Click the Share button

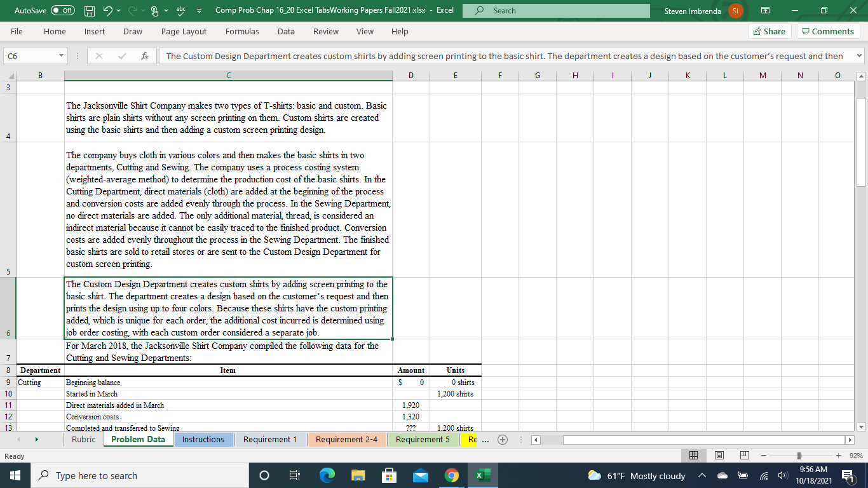[x=769, y=30]
